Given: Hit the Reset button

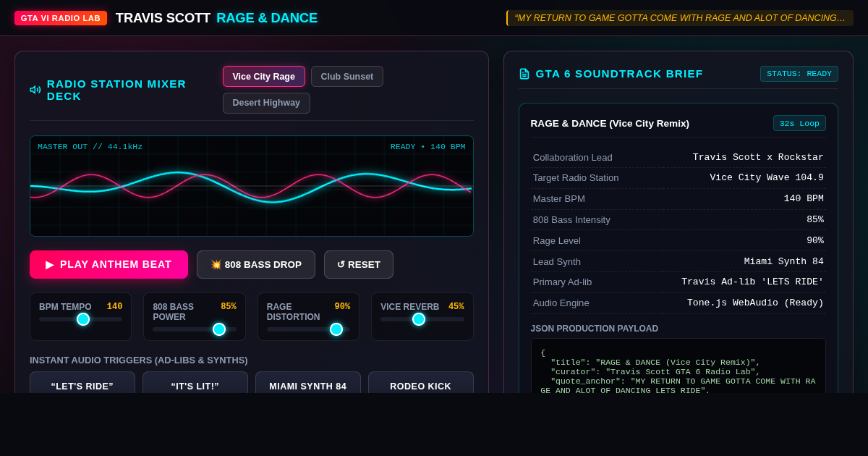Looking at the screenshot, I should (359, 265).
